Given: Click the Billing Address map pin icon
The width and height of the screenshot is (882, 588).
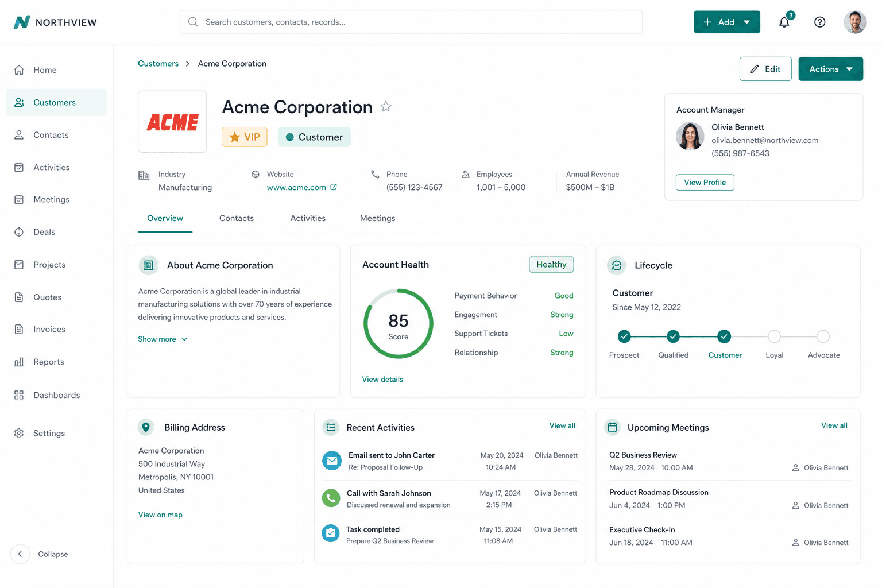Looking at the screenshot, I should [x=146, y=427].
